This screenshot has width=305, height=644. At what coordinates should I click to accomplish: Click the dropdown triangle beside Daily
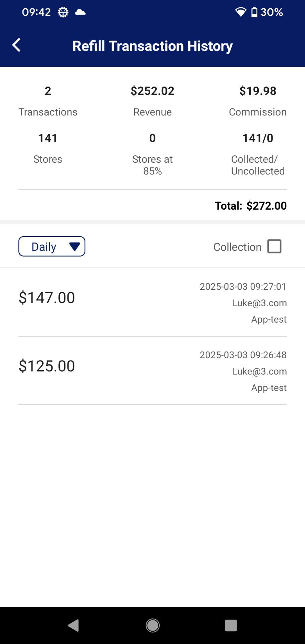74,247
